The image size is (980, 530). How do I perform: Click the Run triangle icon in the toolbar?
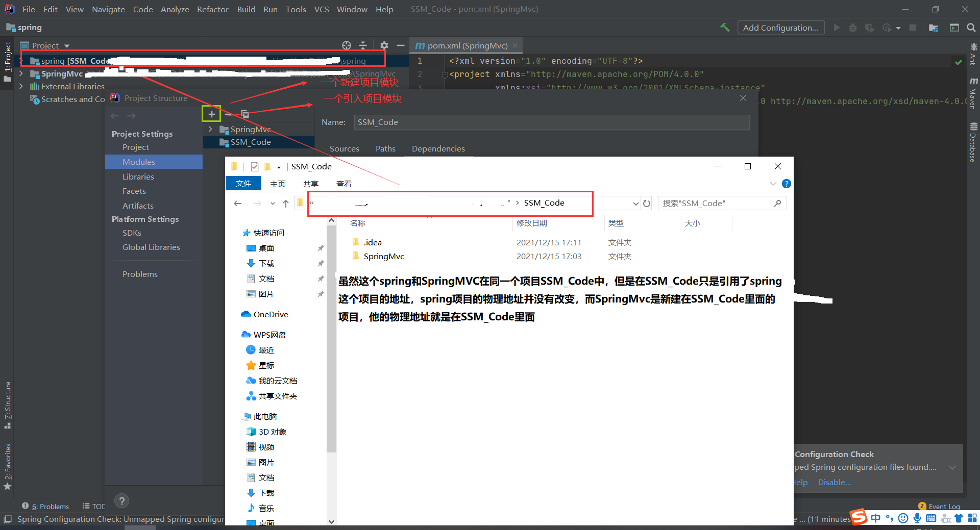[837, 28]
